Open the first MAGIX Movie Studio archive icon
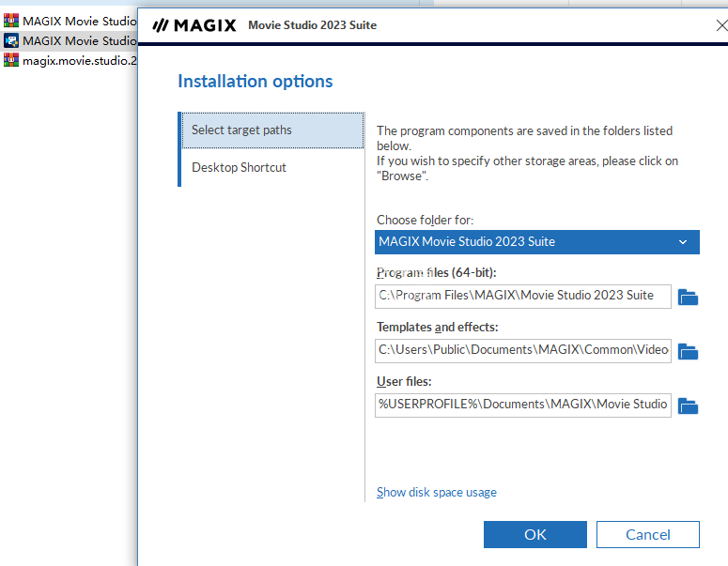Screen dimensions: 728x566 pos(11,21)
